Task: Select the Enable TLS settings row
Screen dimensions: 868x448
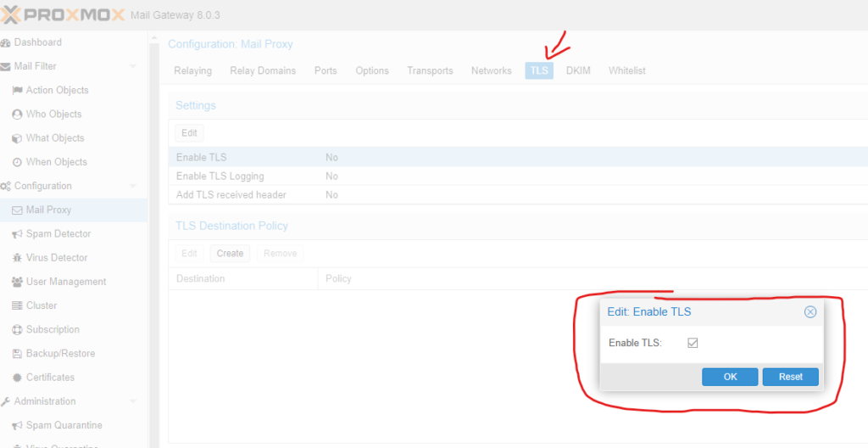Action: (518, 158)
